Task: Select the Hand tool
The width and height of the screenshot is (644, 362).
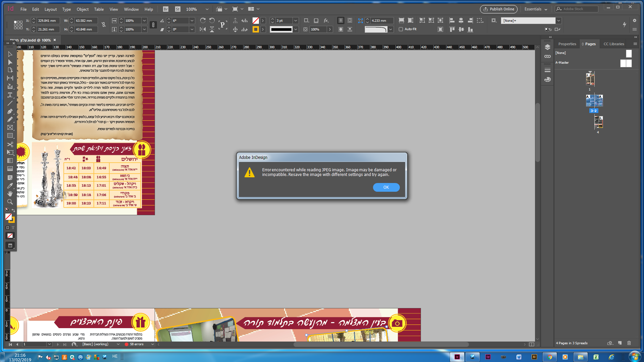Action: (10, 193)
